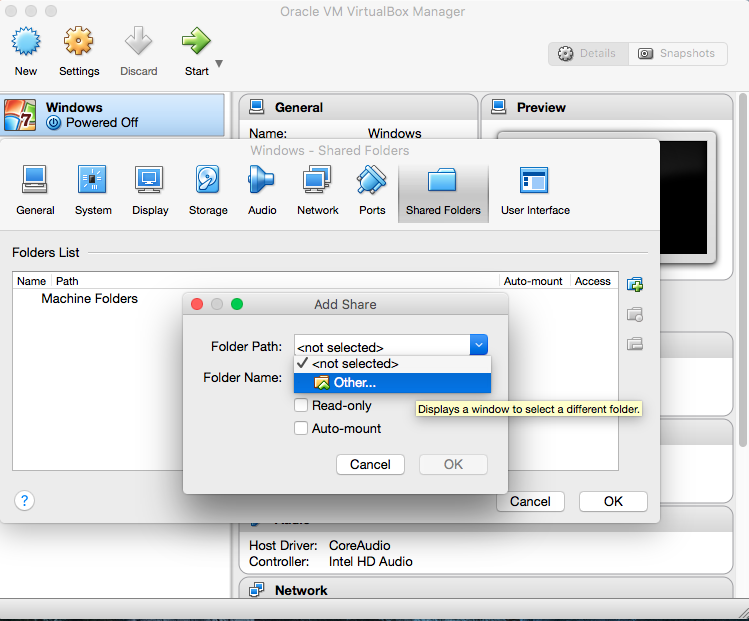Start the VM with the green arrow
The width and height of the screenshot is (749, 621).
196,42
